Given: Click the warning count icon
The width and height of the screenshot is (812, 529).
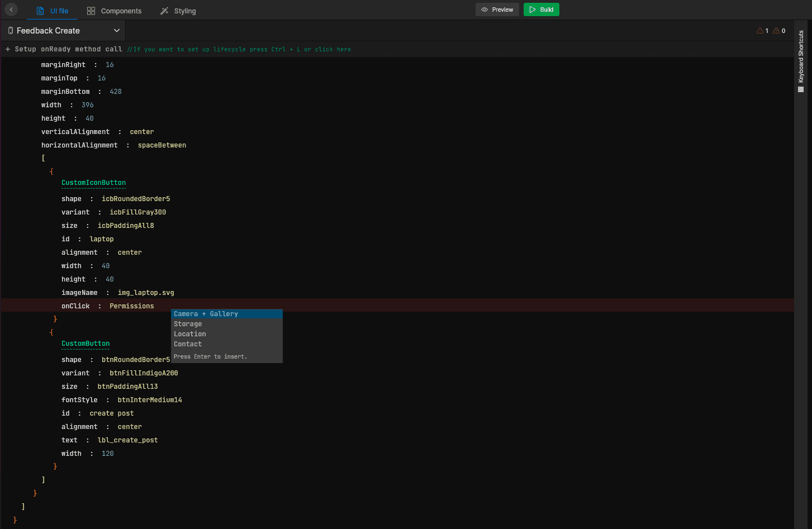Looking at the screenshot, I should click(776, 31).
